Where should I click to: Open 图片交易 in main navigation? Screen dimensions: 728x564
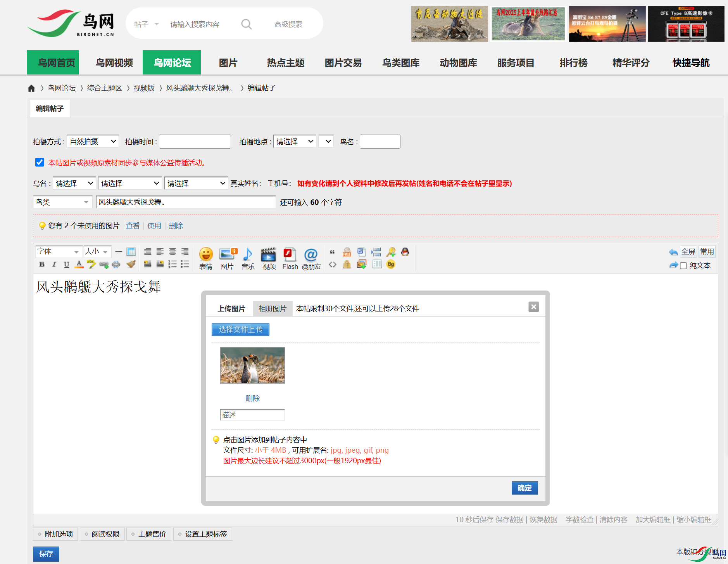pyautogui.click(x=343, y=62)
